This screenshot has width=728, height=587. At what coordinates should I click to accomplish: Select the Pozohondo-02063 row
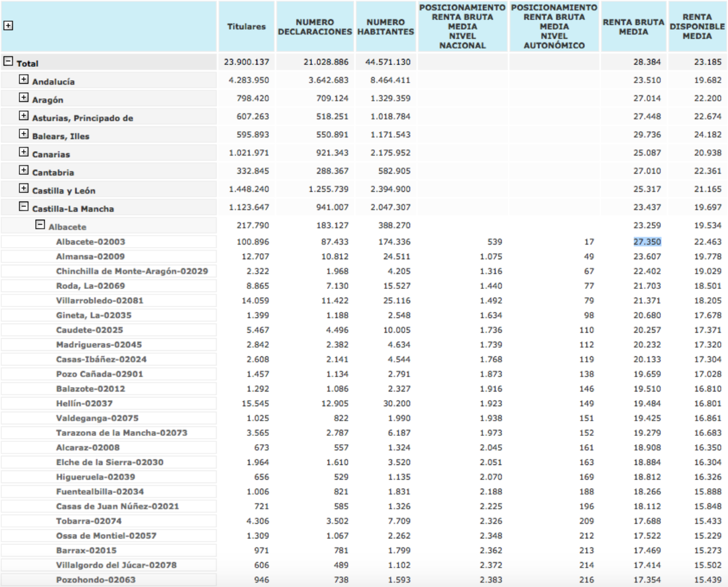point(109,580)
